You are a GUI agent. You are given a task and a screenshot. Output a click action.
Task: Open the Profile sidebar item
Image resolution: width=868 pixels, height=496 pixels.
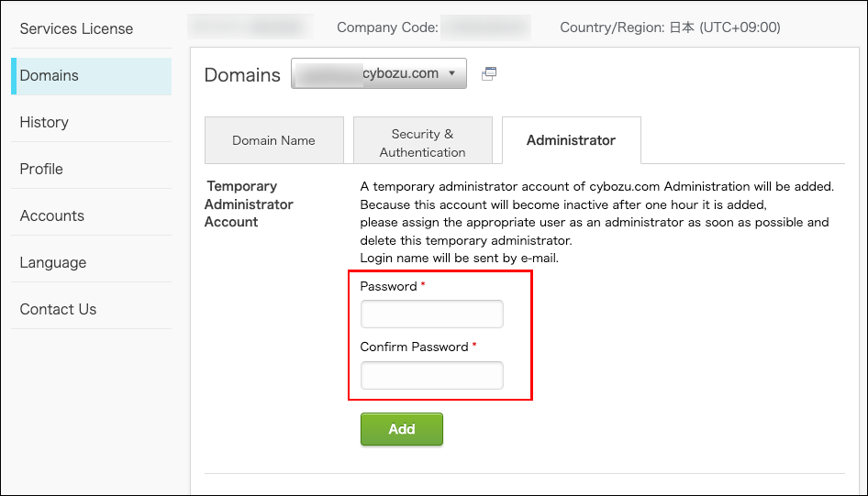(x=41, y=169)
